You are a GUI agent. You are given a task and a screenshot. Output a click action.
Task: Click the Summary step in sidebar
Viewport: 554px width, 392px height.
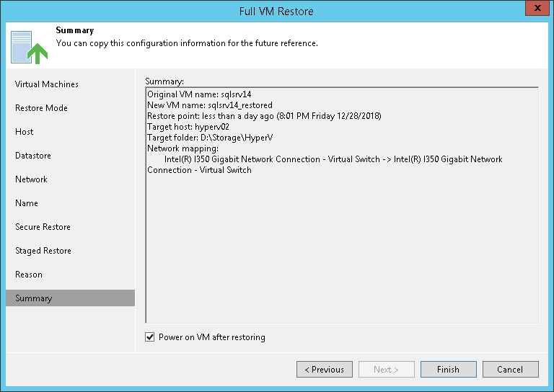pos(33,298)
